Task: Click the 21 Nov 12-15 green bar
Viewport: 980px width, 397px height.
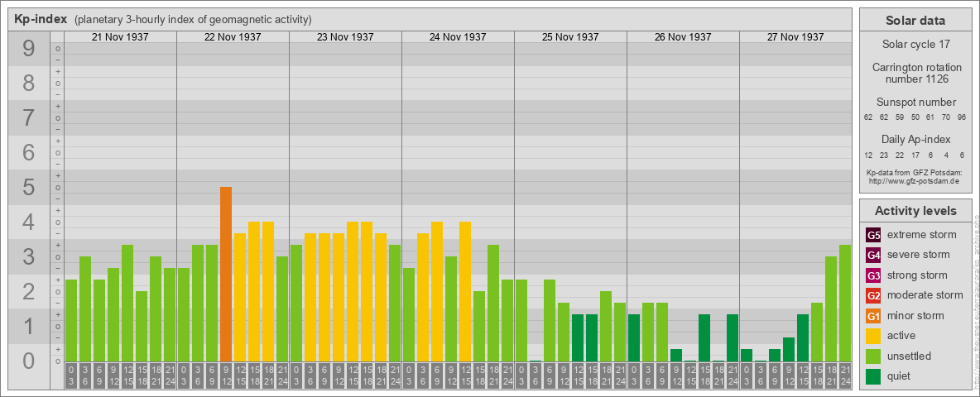Action: pyautogui.click(x=127, y=304)
